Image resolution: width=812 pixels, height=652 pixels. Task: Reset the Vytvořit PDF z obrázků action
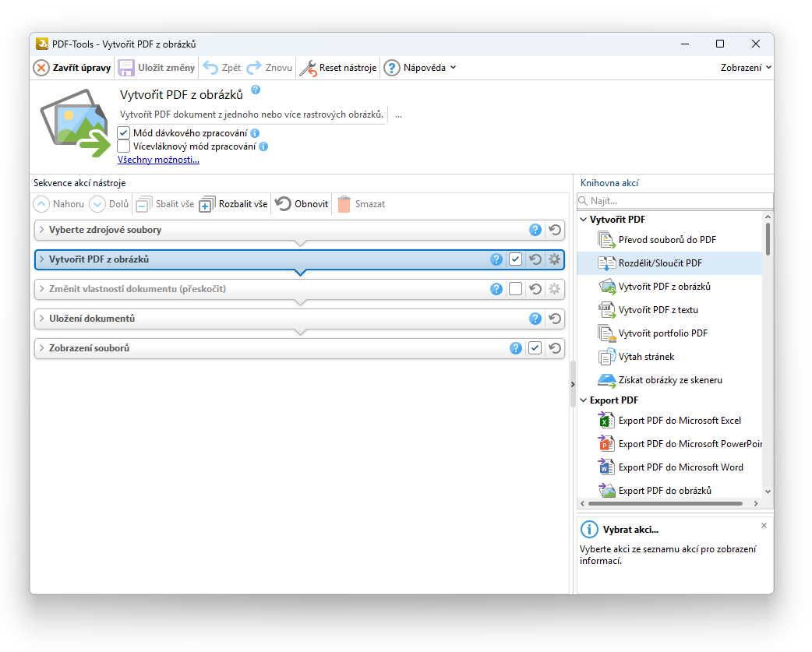click(x=535, y=259)
